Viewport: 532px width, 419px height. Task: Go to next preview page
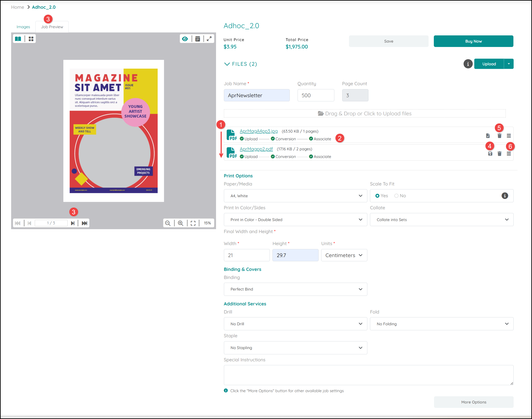click(73, 223)
